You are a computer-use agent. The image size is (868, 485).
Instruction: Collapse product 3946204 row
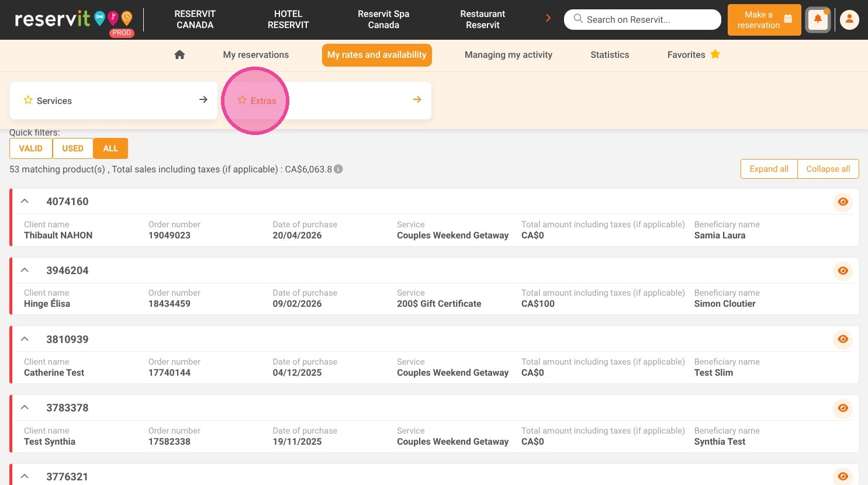click(25, 270)
